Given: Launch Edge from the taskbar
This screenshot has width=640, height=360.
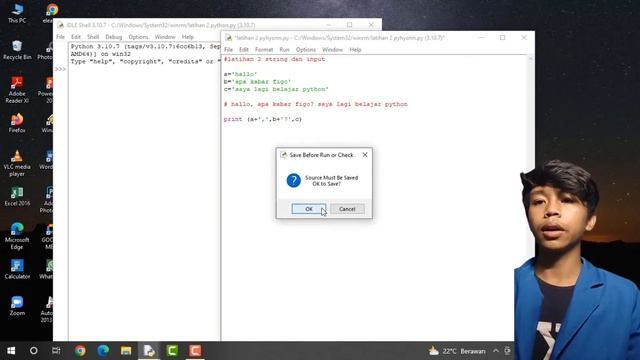Looking at the screenshot, I should click(103, 351).
